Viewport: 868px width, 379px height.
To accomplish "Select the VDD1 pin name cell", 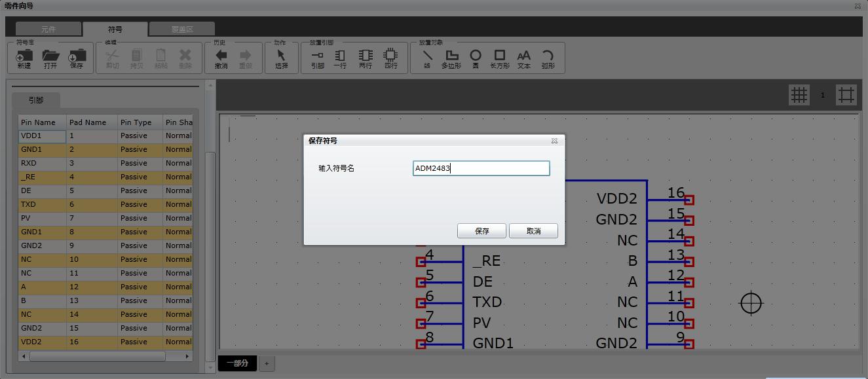I will tap(42, 136).
